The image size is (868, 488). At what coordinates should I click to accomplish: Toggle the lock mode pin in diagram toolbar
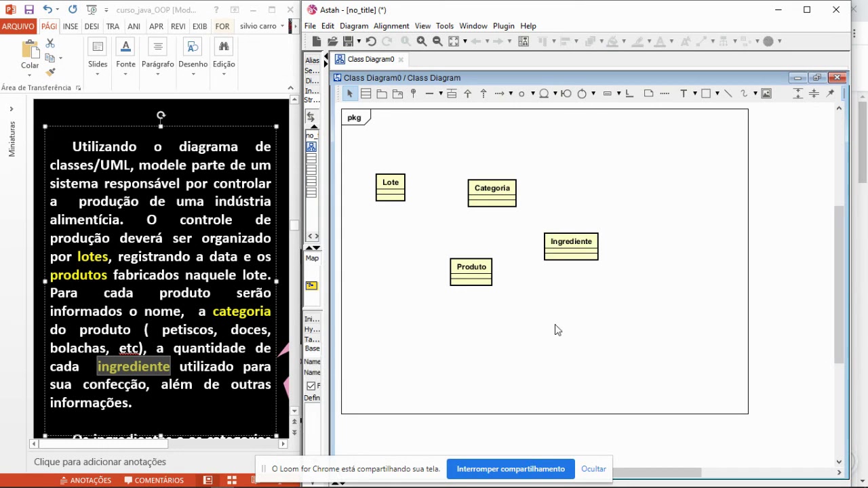(x=831, y=94)
